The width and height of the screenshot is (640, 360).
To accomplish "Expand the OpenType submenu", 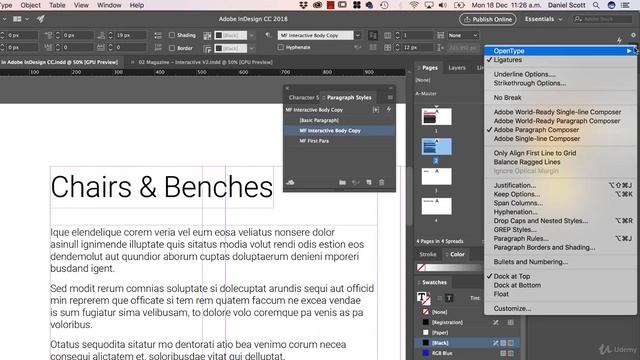I will pyautogui.click(x=560, y=51).
